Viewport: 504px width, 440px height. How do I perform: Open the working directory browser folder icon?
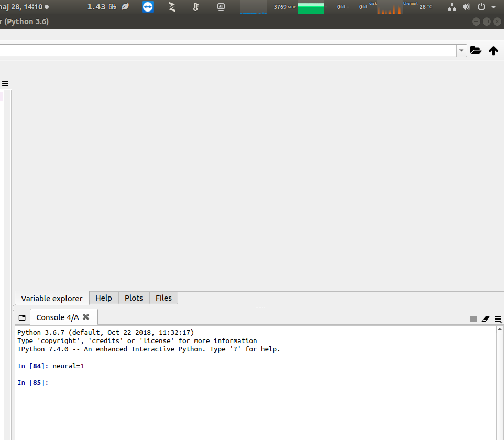tap(476, 50)
